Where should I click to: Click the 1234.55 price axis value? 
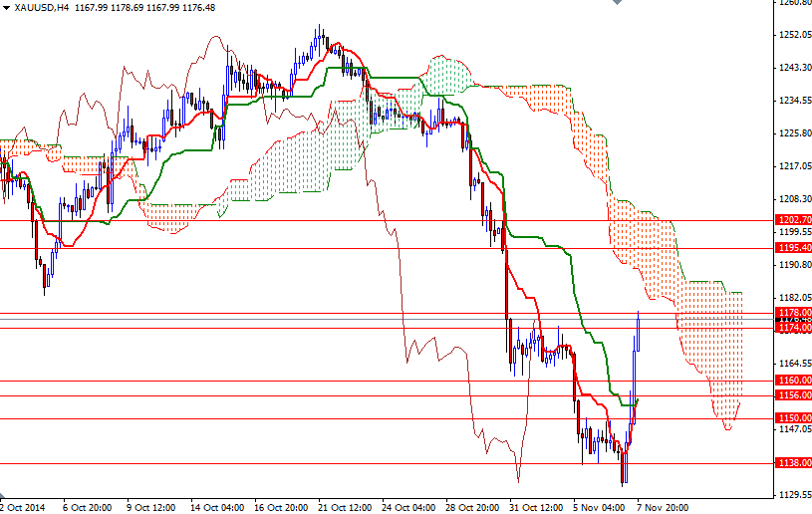[x=795, y=101]
